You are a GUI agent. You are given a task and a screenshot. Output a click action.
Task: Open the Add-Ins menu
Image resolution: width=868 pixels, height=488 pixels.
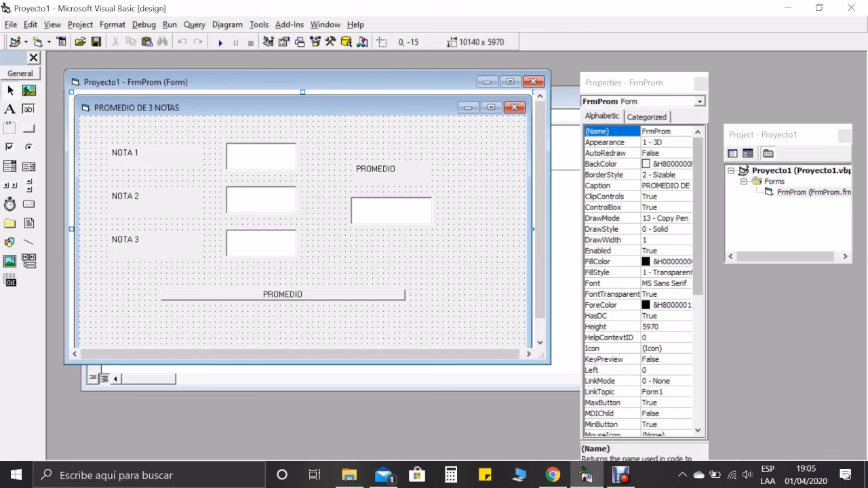point(290,24)
